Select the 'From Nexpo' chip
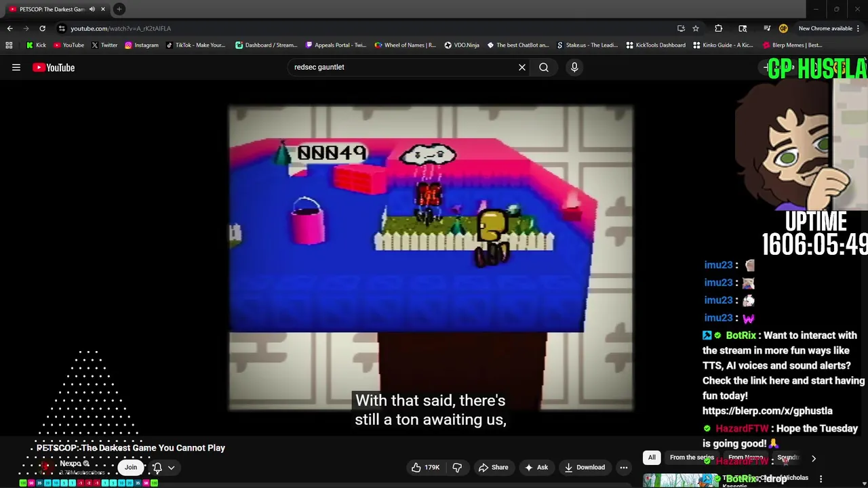 click(746, 457)
